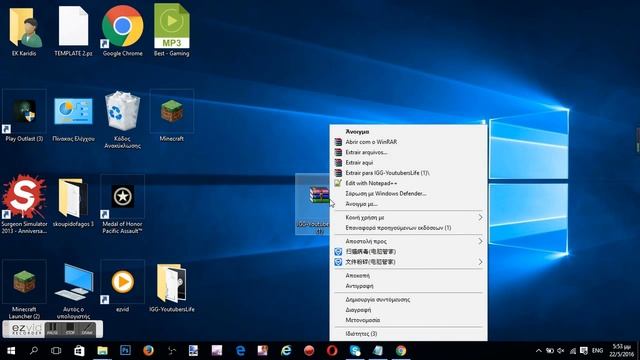Screen dimensions: 640x360
Task: Select the Minecraft desktop icon
Action: [171, 116]
